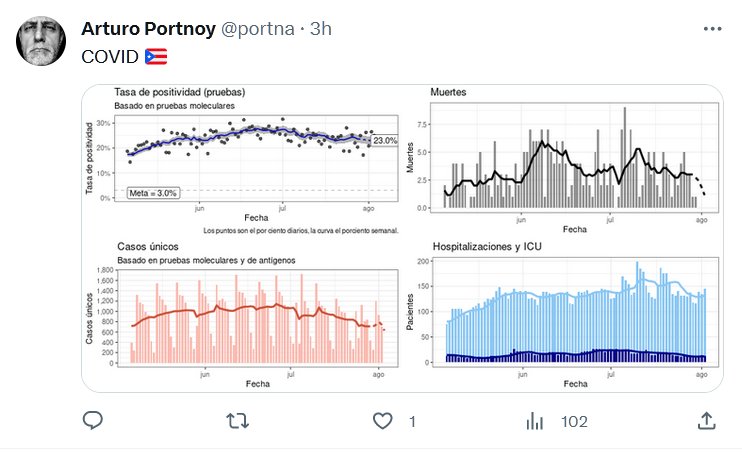Click the COVID tweet text
The height and width of the screenshot is (464, 742).
tap(109, 56)
